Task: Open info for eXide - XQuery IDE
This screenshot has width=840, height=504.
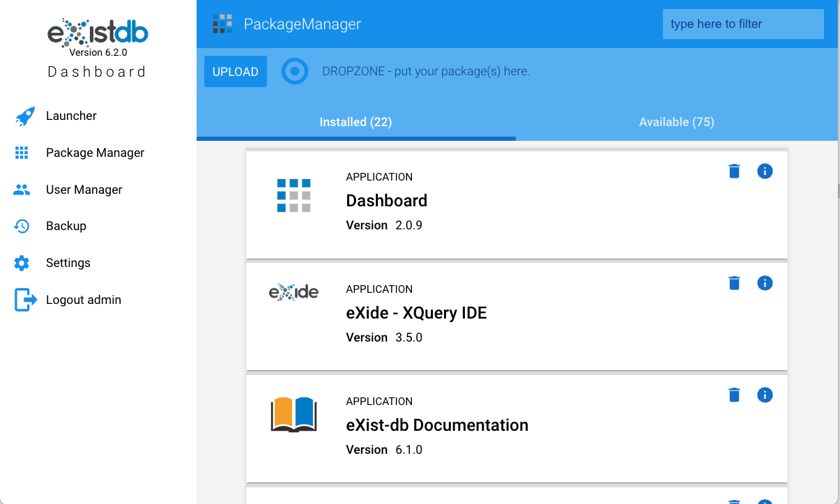Action: coord(765,283)
